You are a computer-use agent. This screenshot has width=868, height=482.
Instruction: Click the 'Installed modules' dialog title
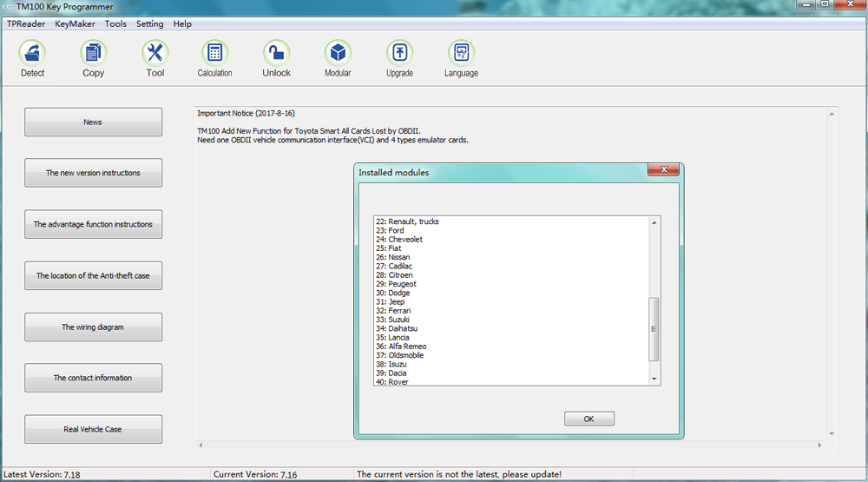point(393,172)
